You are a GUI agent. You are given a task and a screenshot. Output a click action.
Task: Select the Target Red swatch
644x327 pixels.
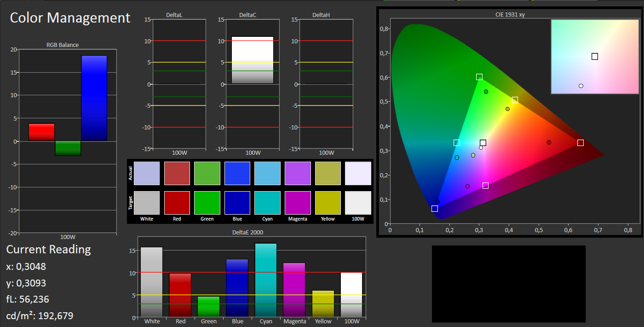click(177, 203)
